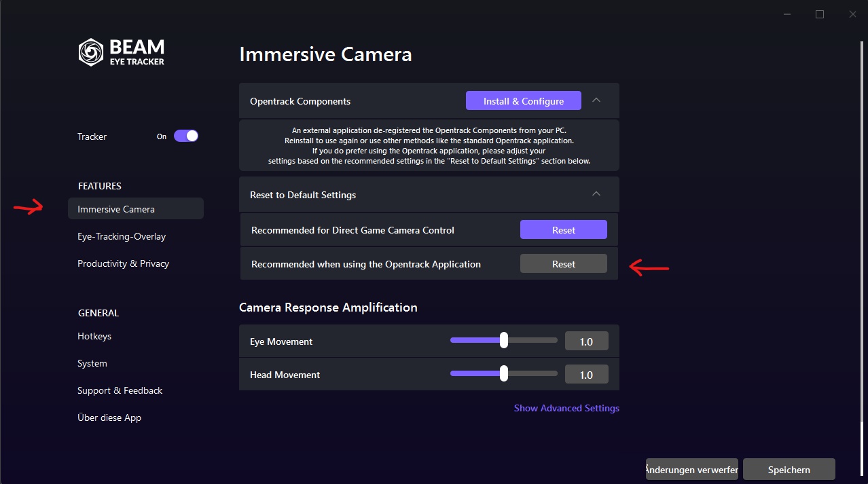Click the Head Movement slider handle
Viewport: 868px width, 484px height.
[503, 373]
